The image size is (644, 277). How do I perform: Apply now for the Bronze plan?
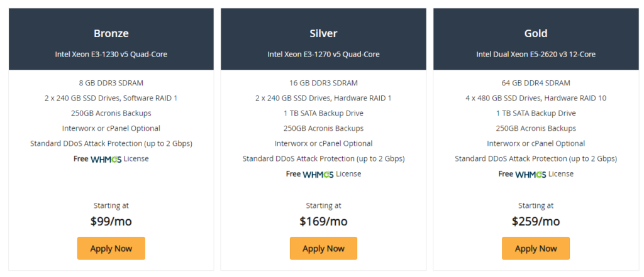tap(111, 248)
